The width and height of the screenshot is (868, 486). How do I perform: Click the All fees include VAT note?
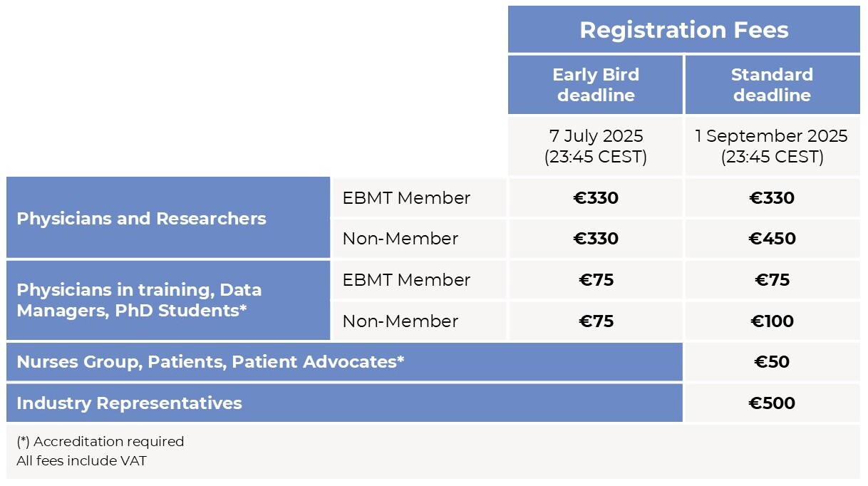pyautogui.click(x=81, y=460)
